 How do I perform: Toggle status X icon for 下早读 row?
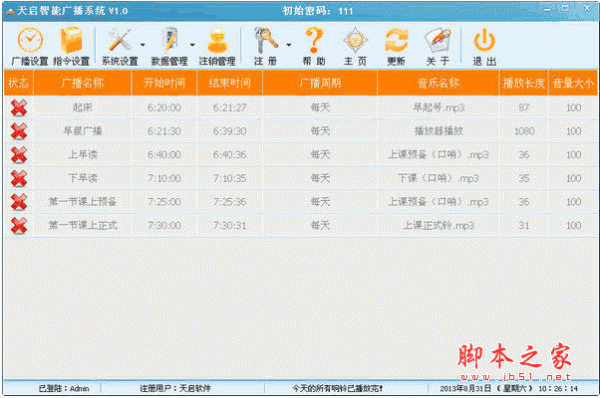pos(19,179)
